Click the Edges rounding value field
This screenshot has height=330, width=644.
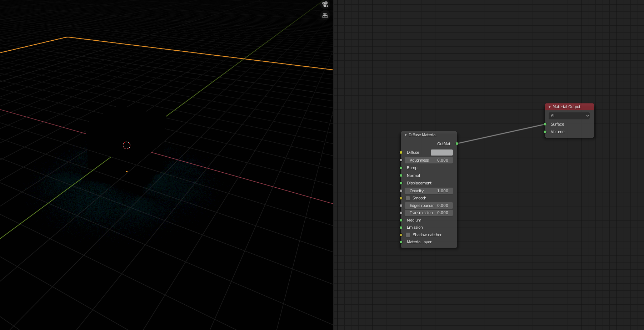(x=429, y=205)
